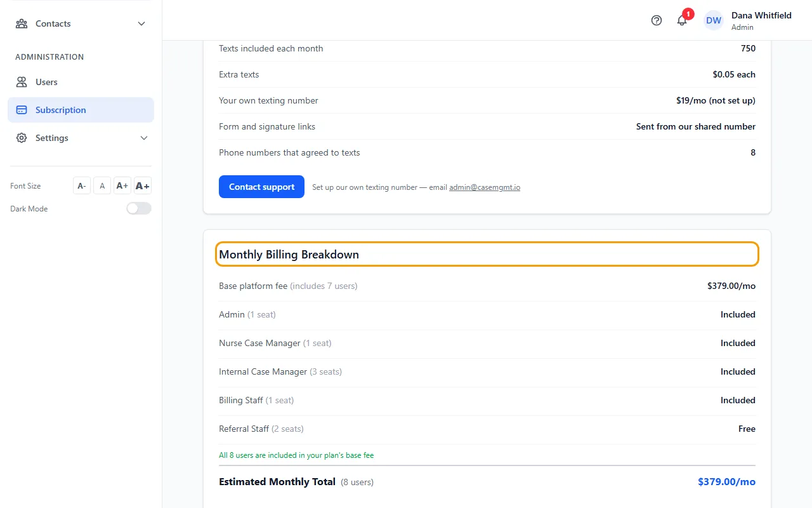Click the Texts included each month label
The height and width of the screenshot is (508, 812).
pyautogui.click(x=271, y=48)
